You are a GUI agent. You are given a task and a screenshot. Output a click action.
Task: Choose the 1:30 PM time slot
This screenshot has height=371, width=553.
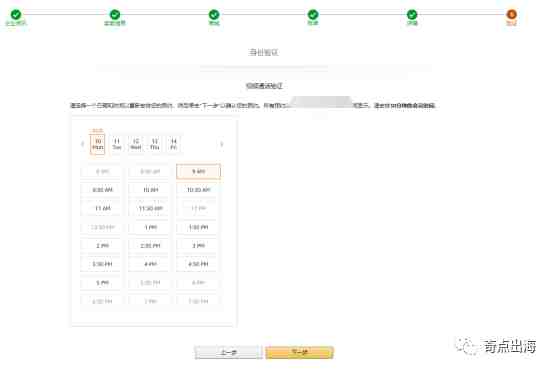pos(199,227)
